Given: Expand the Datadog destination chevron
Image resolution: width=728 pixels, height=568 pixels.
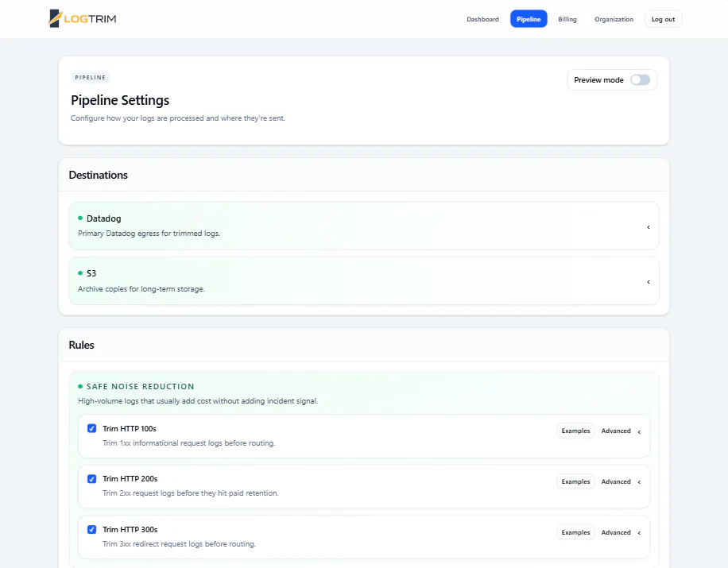Looking at the screenshot, I should pos(649,227).
